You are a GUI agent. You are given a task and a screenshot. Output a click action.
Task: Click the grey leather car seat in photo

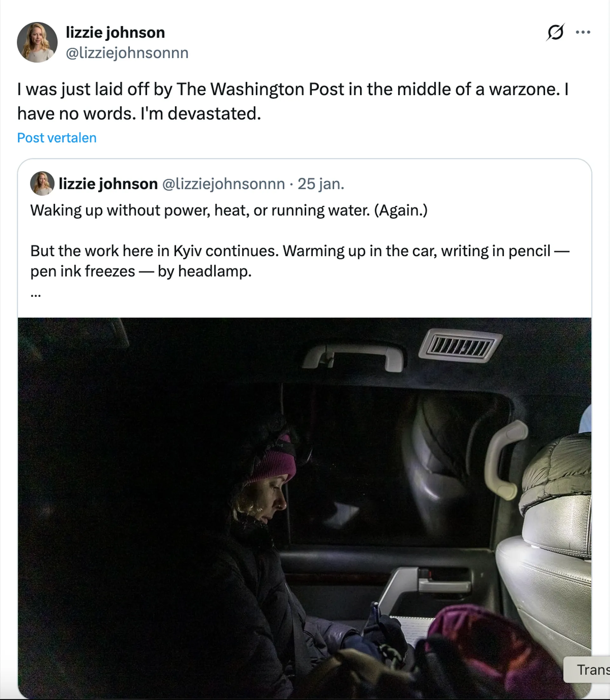pyautogui.click(x=548, y=578)
